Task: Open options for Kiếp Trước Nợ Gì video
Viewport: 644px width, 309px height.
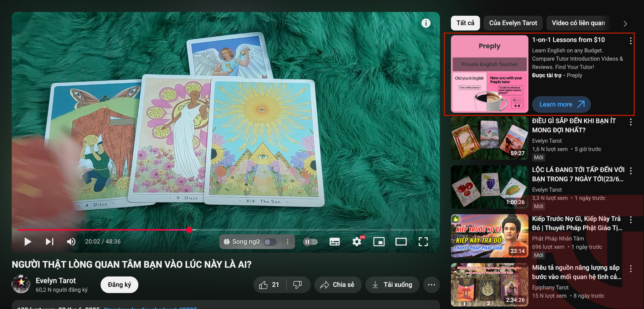Action: pos(631,220)
